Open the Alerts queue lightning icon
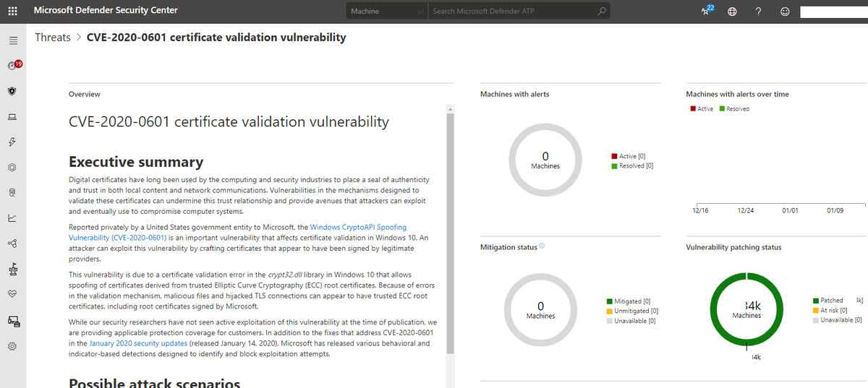Viewport: 868px width, 388px height. [12, 142]
